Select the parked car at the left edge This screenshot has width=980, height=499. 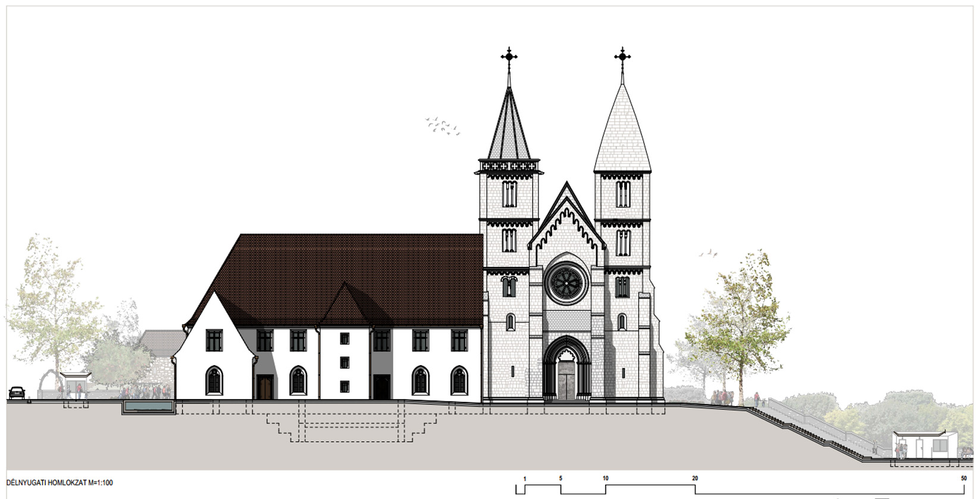pos(17,392)
